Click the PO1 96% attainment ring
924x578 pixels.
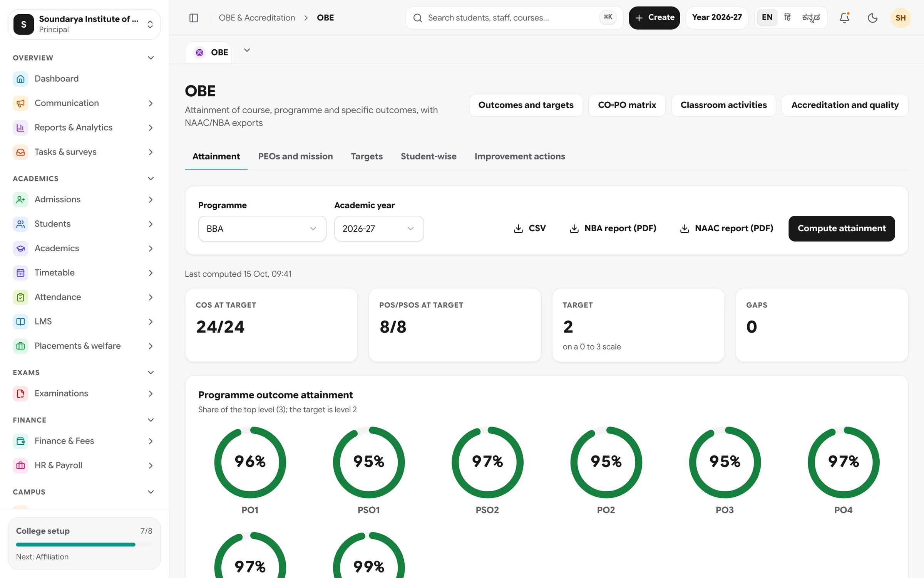[250, 462]
